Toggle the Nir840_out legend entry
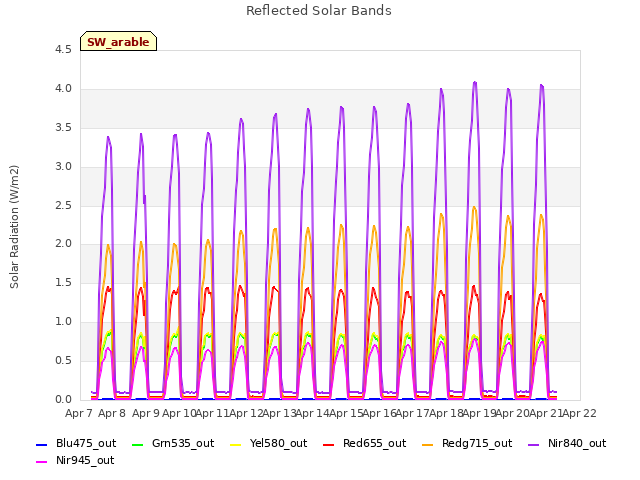The height and width of the screenshot is (480, 640). 567,443
